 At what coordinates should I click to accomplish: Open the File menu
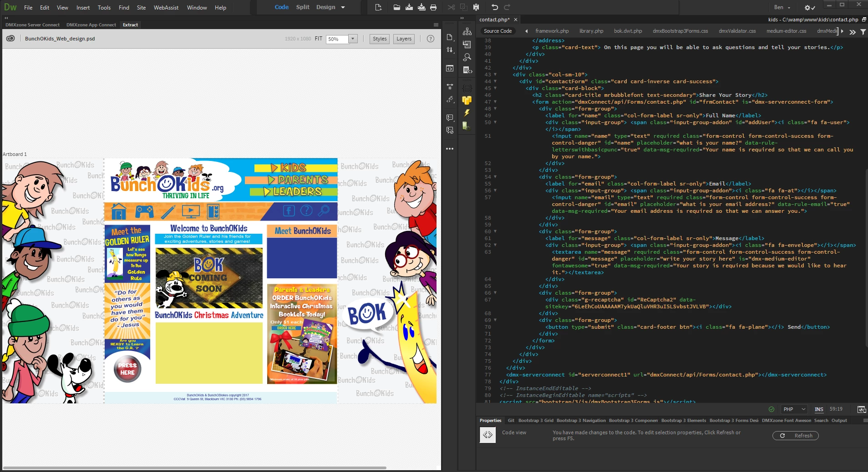[x=28, y=8]
